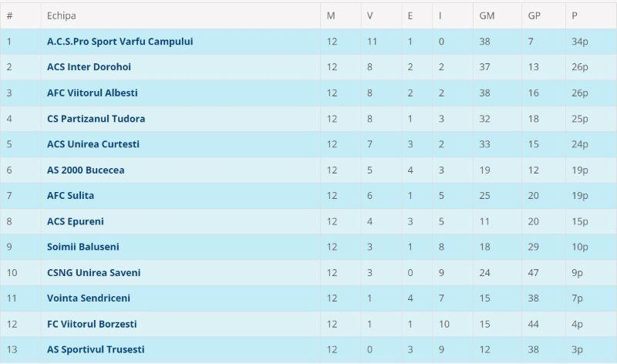Open ACS Epureni team page
The width and height of the screenshot is (617, 364).
pyautogui.click(x=75, y=221)
